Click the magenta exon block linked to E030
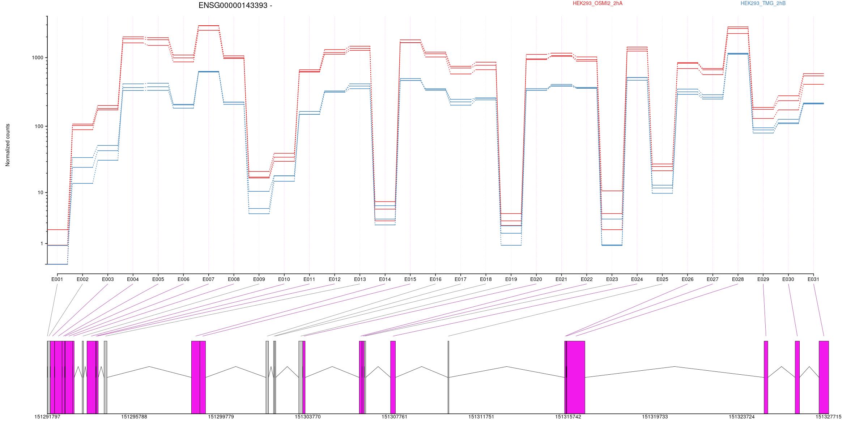 (x=797, y=377)
